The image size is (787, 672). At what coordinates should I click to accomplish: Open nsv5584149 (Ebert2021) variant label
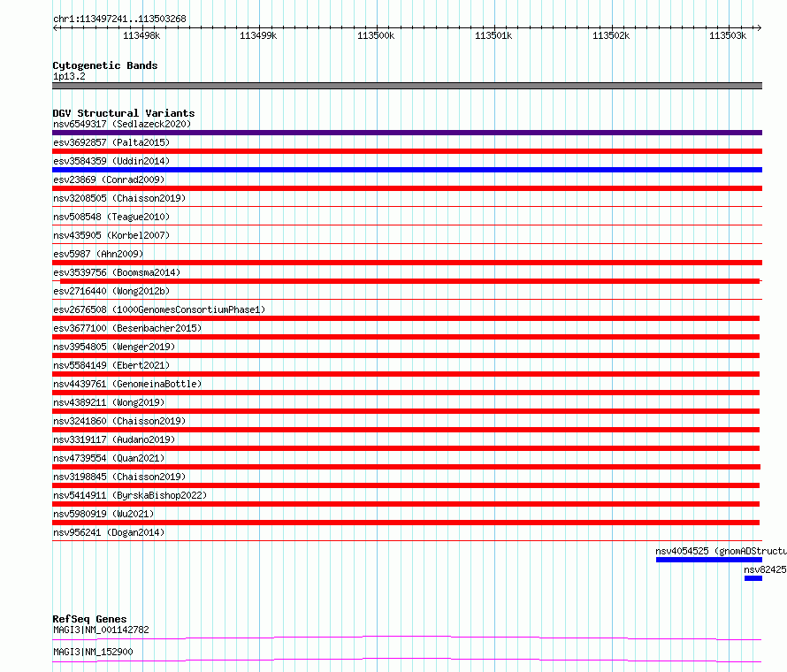tap(111, 365)
